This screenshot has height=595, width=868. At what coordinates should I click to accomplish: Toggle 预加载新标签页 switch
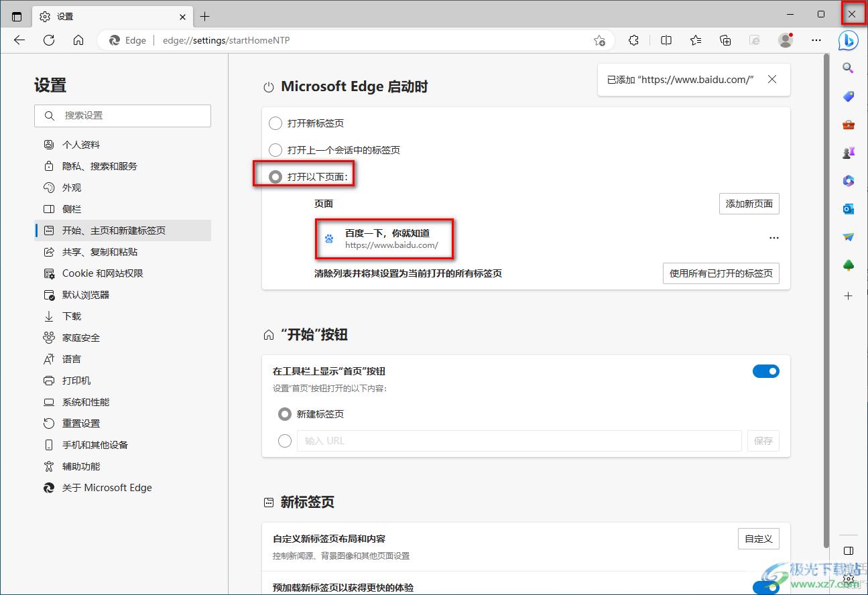point(766,588)
